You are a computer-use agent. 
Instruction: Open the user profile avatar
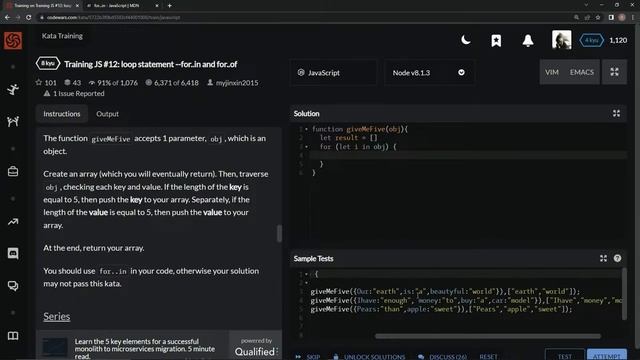(562, 40)
